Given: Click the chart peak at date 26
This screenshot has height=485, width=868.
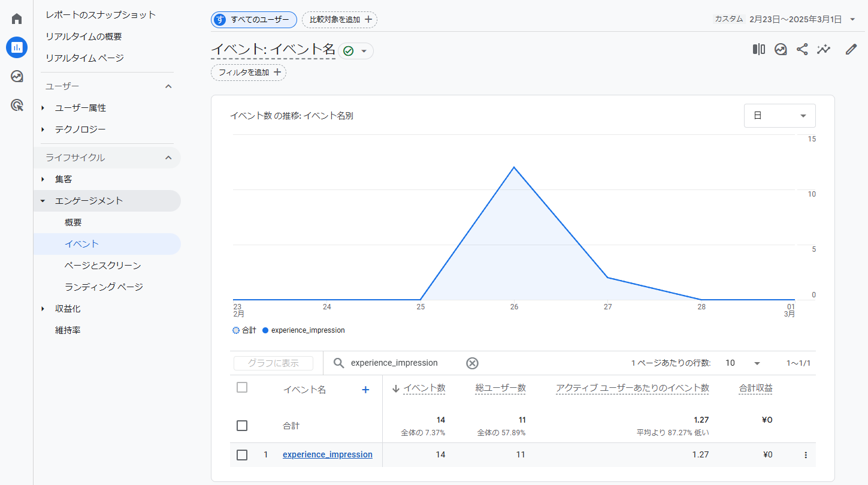Looking at the screenshot, I should click(514, 167).
